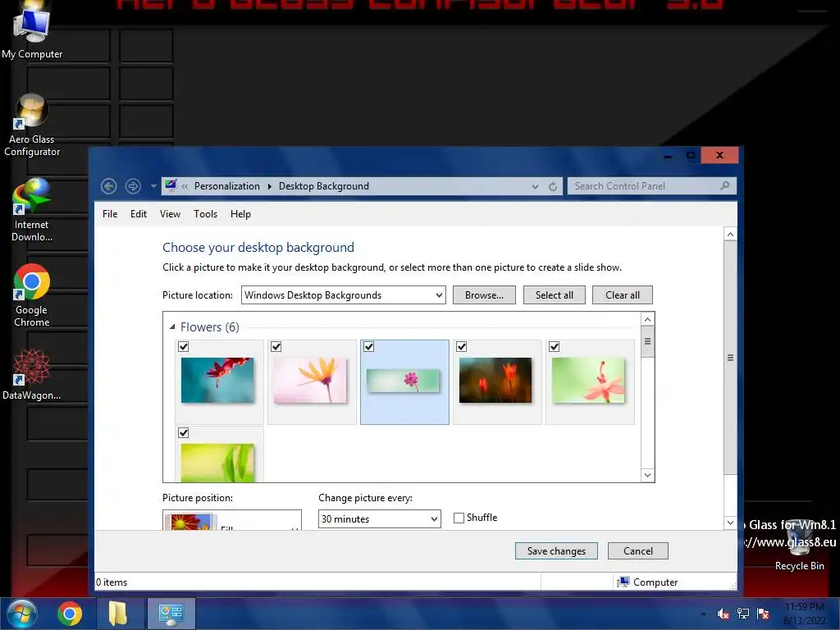Launch the Aero Glass Configurator shortcut
Image resolution: width=840 pixels, height=630 pixels.
point(32,126)
